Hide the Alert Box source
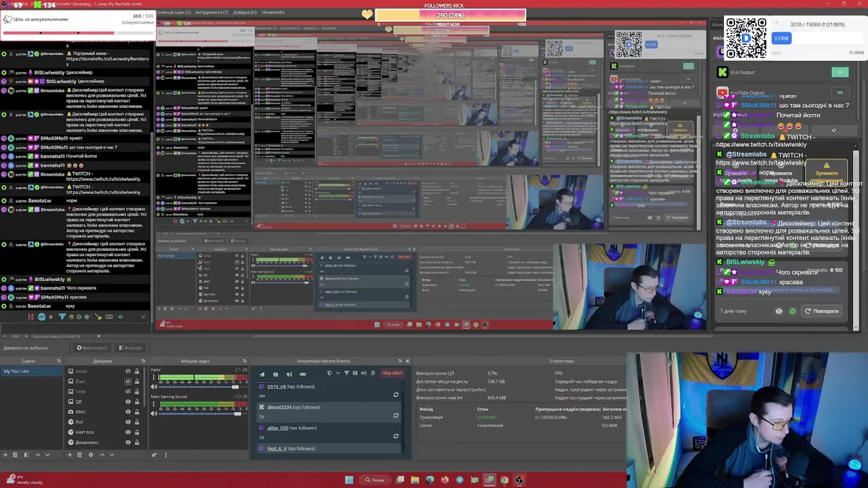 128,432
